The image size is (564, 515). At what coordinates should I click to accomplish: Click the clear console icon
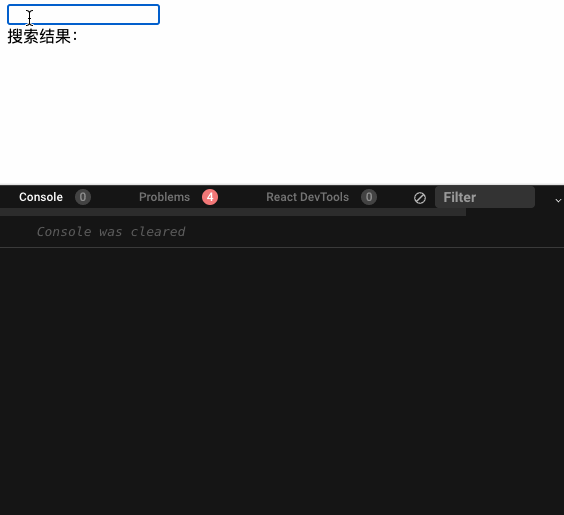420,198
